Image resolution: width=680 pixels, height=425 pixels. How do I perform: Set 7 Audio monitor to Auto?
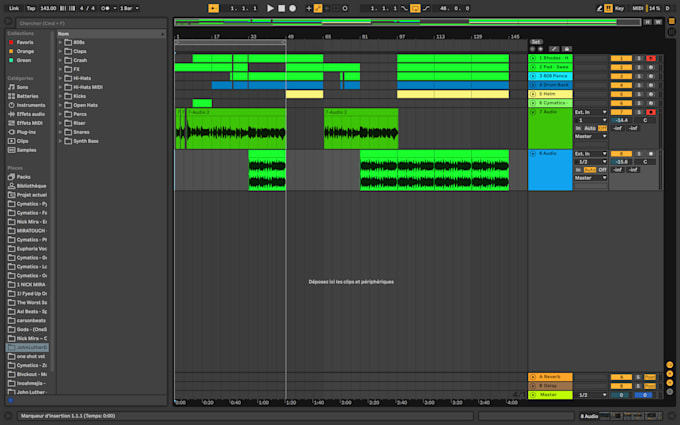click(x=590, y=128)
